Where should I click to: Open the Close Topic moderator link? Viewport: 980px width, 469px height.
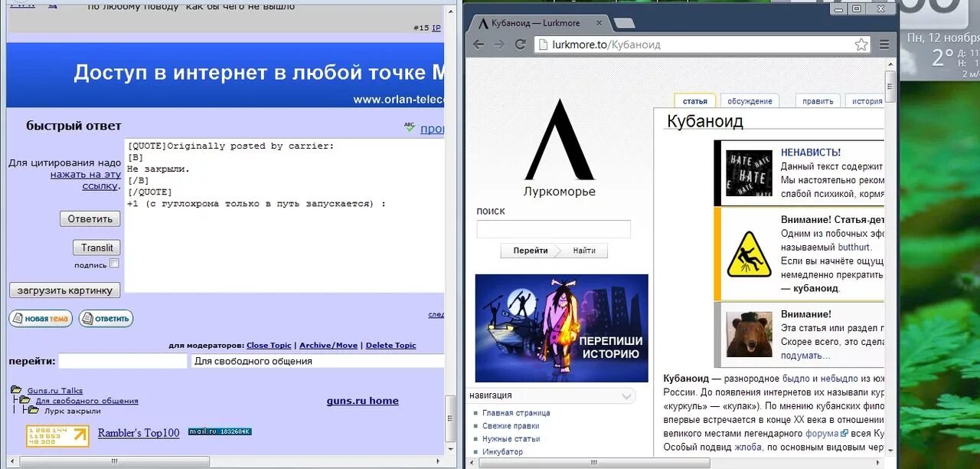click(x=269, y=346)
